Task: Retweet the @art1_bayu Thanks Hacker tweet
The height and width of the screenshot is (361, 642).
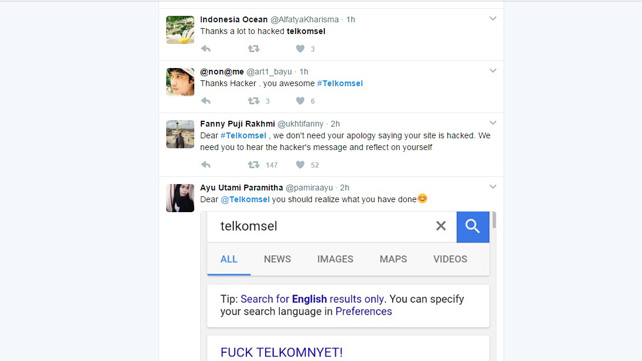Action: click(x=253, y=101)
